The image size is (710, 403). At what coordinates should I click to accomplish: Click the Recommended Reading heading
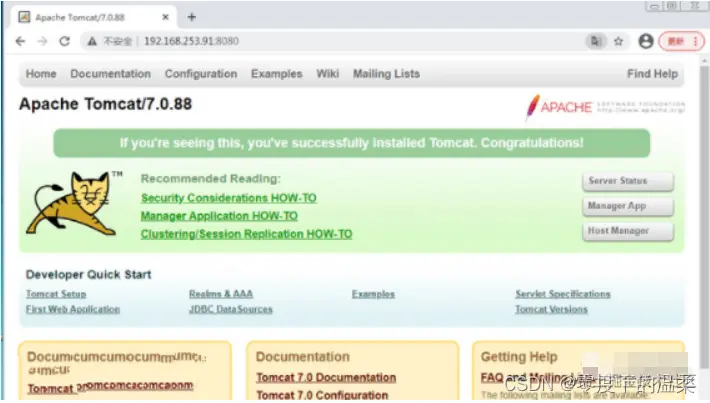click(x=211, y=178)
